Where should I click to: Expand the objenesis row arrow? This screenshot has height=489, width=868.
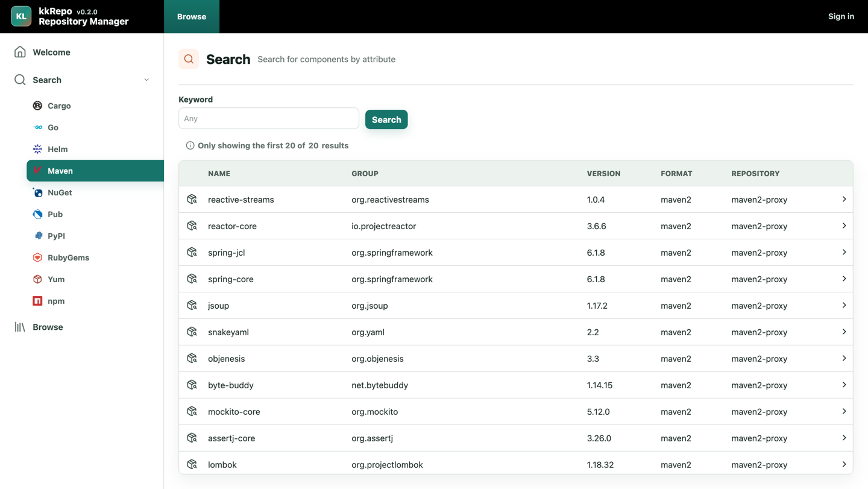[844, 358]
